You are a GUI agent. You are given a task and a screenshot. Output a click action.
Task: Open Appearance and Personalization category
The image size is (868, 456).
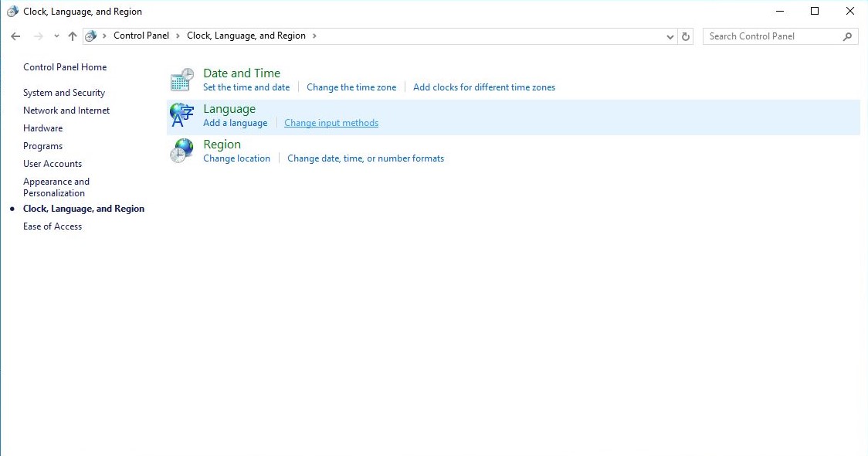(x=56, y=187)
